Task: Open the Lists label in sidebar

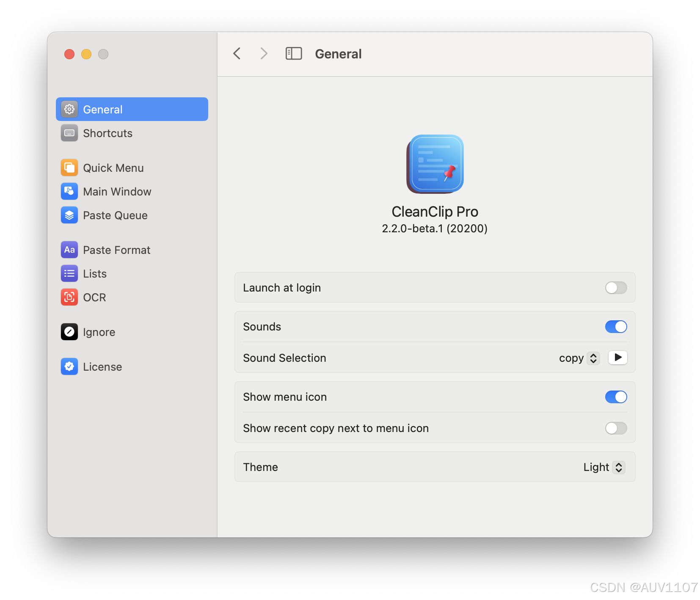Action: click(x=95, y=274)
